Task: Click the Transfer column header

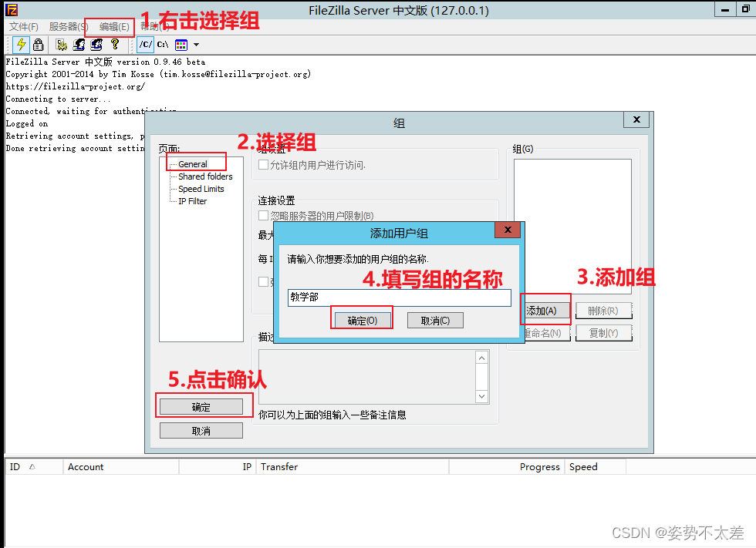Action: (353, 466)
